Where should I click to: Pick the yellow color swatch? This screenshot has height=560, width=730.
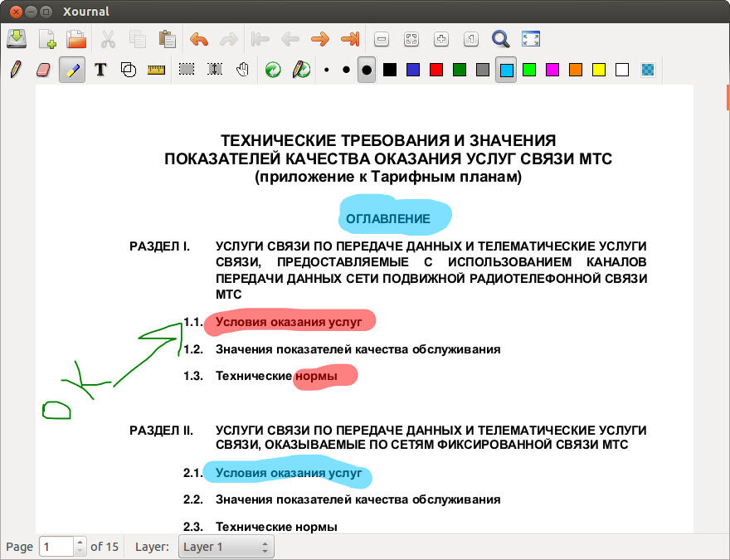tap(599, 70)
